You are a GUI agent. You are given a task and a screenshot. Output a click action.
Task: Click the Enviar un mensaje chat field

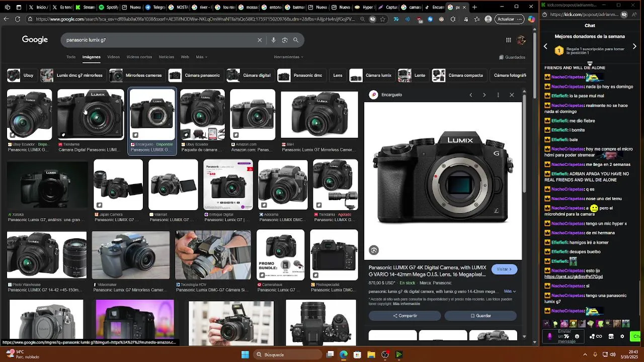coord(565,336)
